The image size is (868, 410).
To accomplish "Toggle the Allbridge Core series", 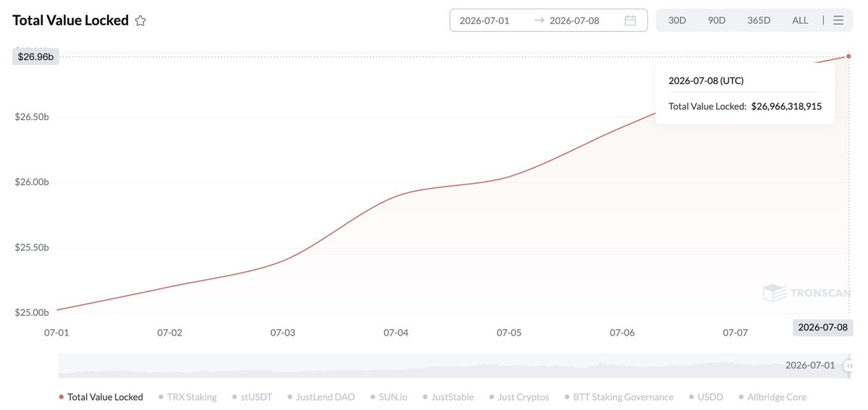I will tap(772, 397).
